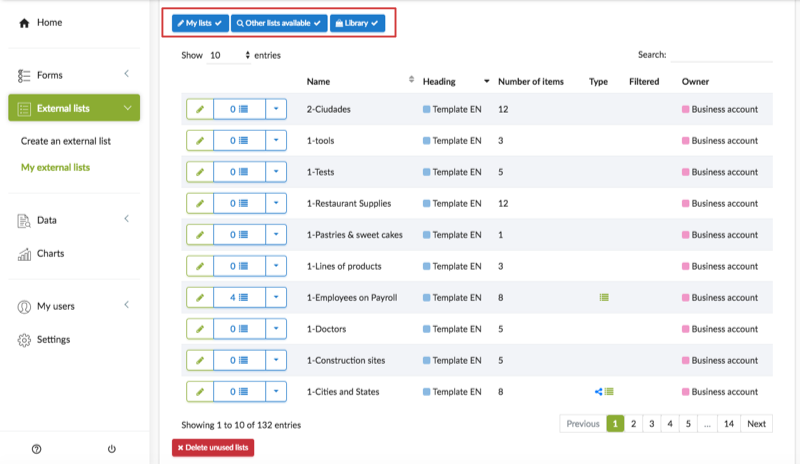Expand the My users chevron
Viewport: 800px width, 464px height.
coord(127,305)
